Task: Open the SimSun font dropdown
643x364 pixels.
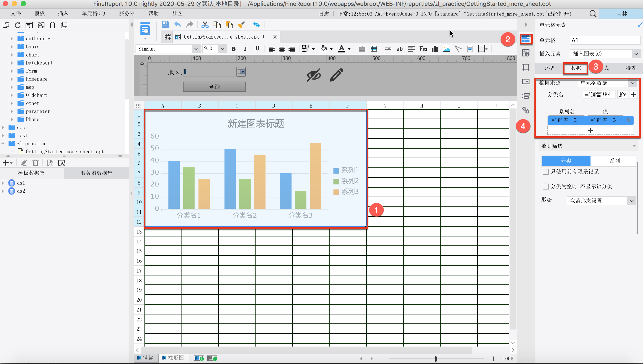Action: pyautogui.click(x=196, y=49)
